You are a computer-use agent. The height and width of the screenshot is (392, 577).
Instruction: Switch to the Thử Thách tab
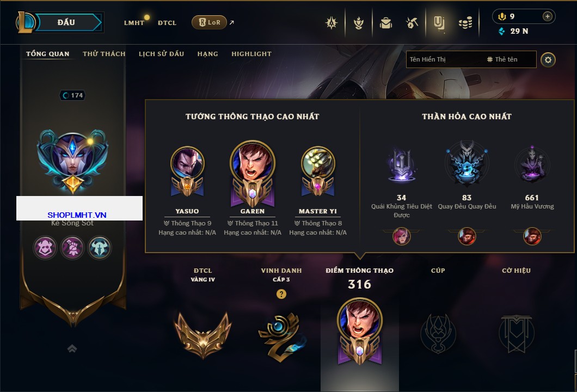(104, 54)
